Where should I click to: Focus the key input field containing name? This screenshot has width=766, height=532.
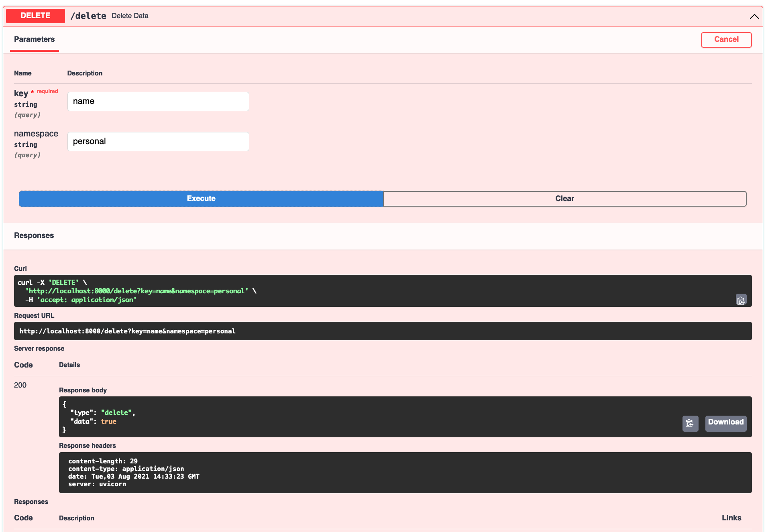click(x=158, y=102)
